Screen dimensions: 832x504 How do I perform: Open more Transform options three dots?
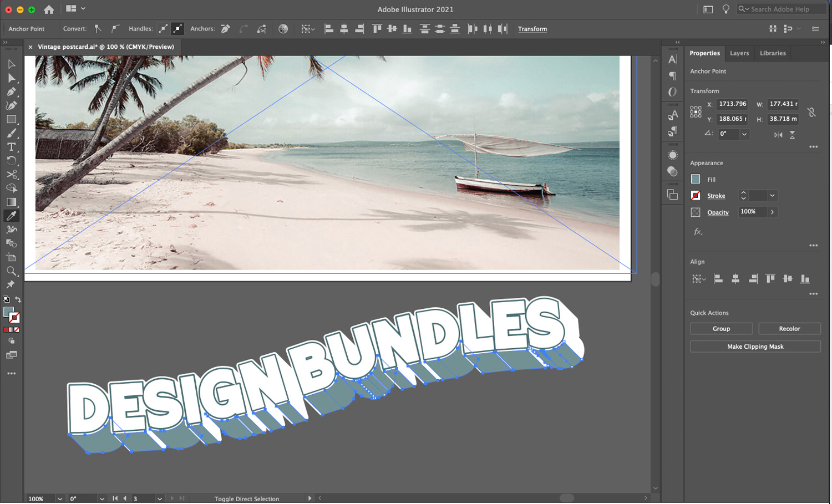813,147
